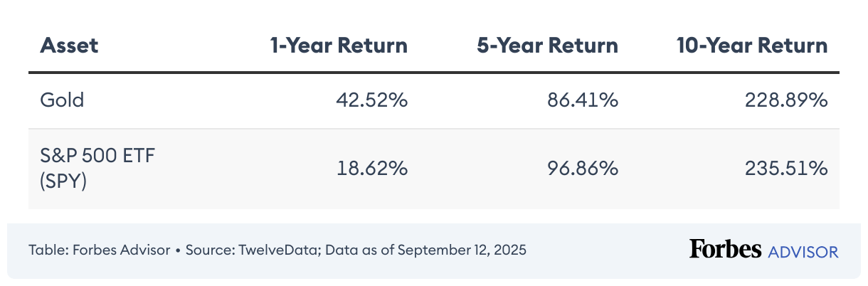Select the 5-Year Return column header
Screen dimensions: 868x286
pyautogui.click(x=547, y=46)
